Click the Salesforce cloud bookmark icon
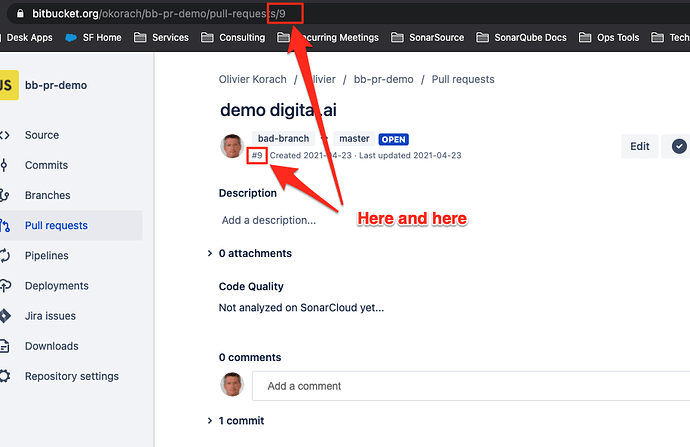690x447 pixels. coord(70,38)
